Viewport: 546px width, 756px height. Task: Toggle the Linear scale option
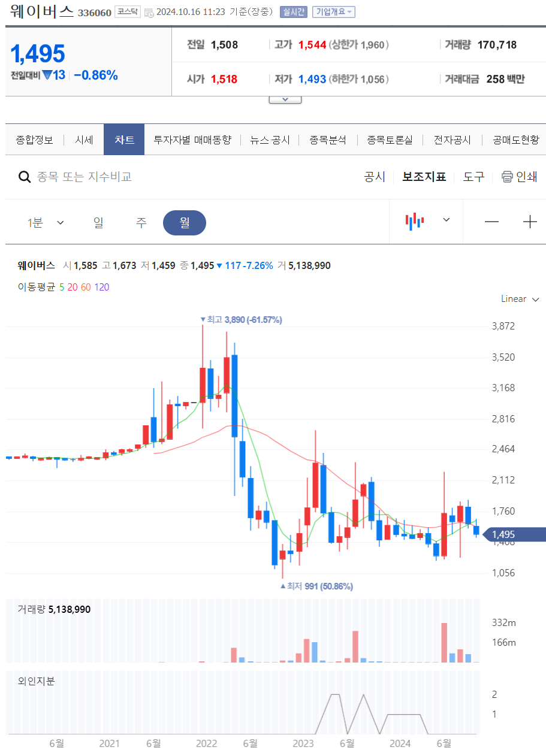(x=520, y=299)
